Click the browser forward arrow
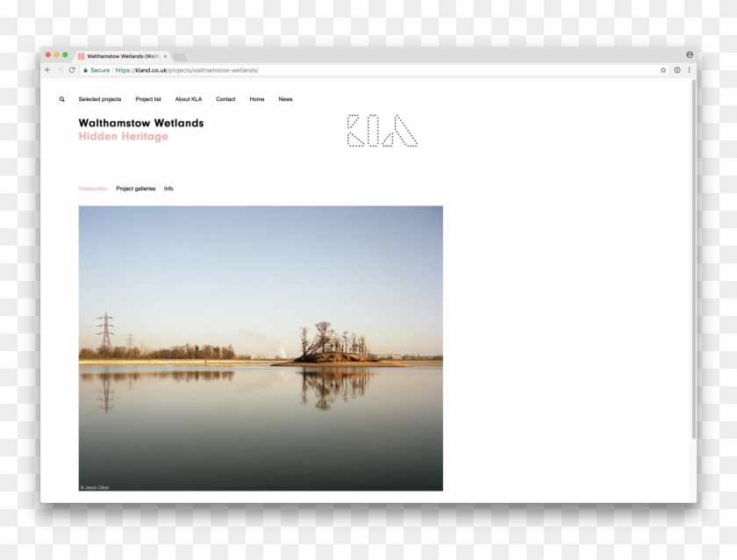This screenshot has width=737, height=560. pos(60,70)
